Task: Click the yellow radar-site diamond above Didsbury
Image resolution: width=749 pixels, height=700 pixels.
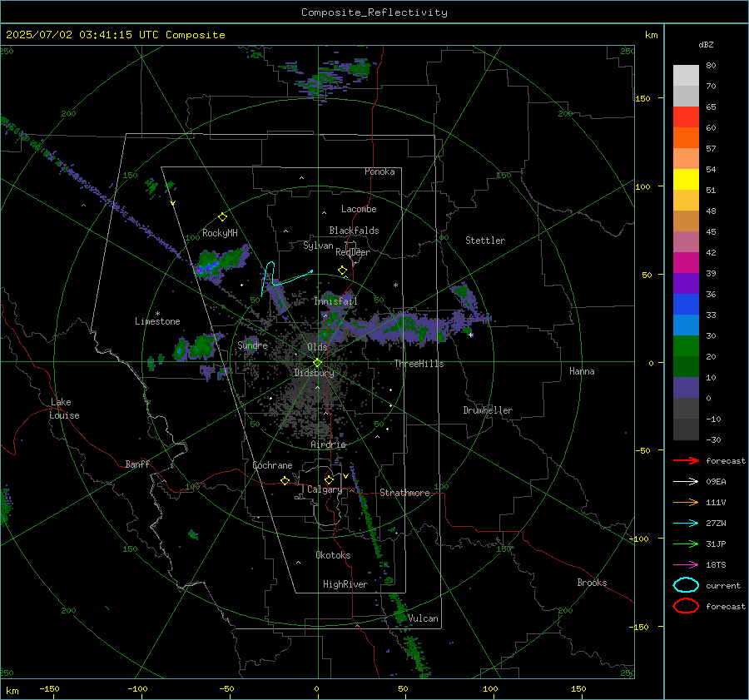Action: (317, 363)
